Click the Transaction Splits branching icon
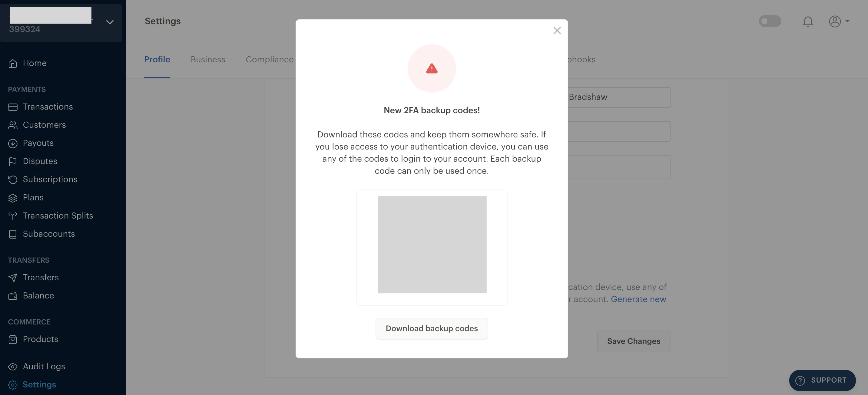This screenshot has height=395, width=868. click(12, 216)
